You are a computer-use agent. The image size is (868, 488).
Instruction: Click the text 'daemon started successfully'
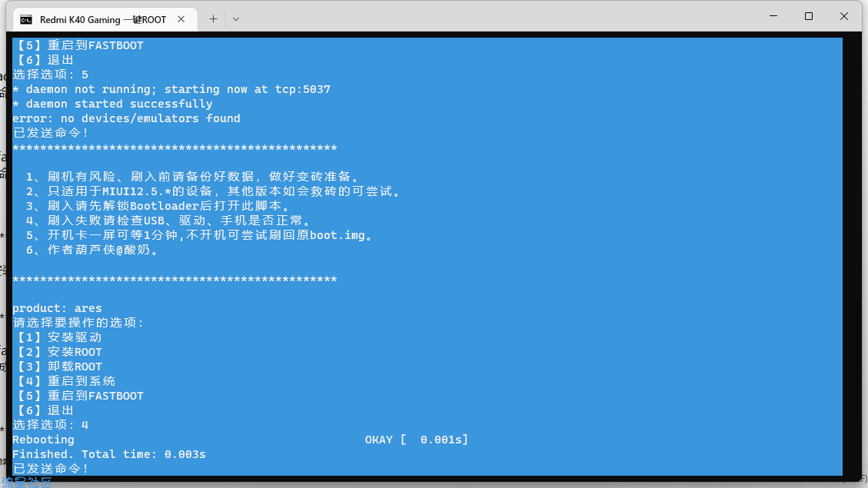119,104
